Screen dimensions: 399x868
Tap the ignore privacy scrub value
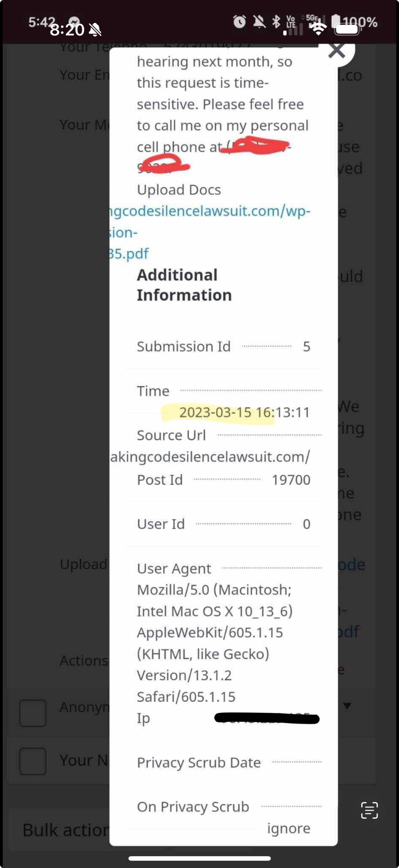click(289, 828)
